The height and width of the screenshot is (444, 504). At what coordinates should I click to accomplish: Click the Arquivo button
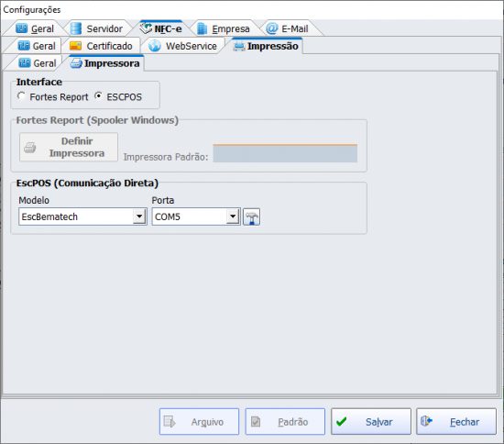(x=199, y=421)
